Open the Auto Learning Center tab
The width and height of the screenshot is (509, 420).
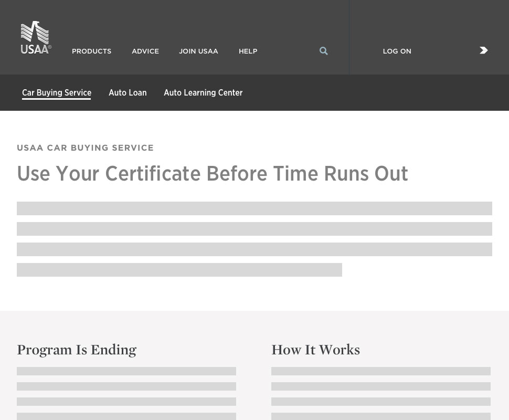[x=203, y=93]
